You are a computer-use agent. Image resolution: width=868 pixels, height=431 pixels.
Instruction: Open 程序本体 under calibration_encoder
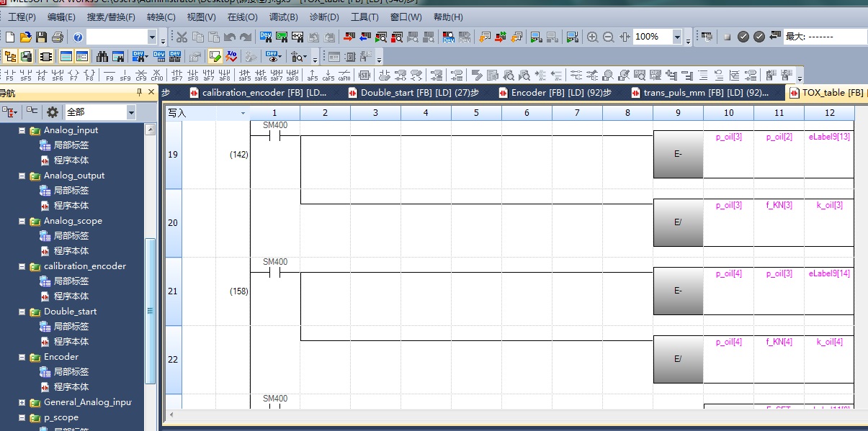pos(71,296)
